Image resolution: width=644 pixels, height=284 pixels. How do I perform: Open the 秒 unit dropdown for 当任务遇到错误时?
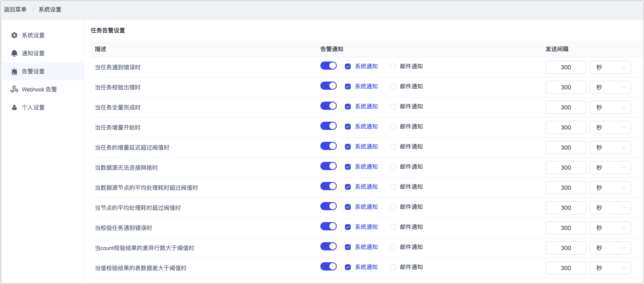pos(610,67)
